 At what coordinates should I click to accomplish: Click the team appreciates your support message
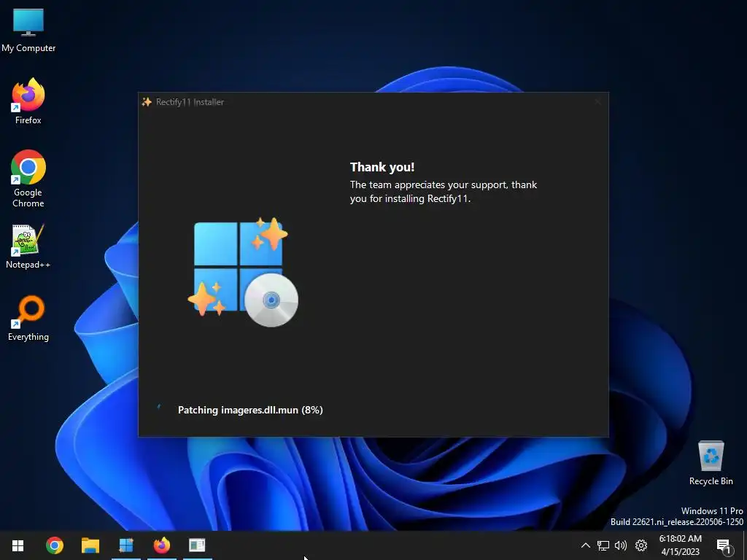444,192
